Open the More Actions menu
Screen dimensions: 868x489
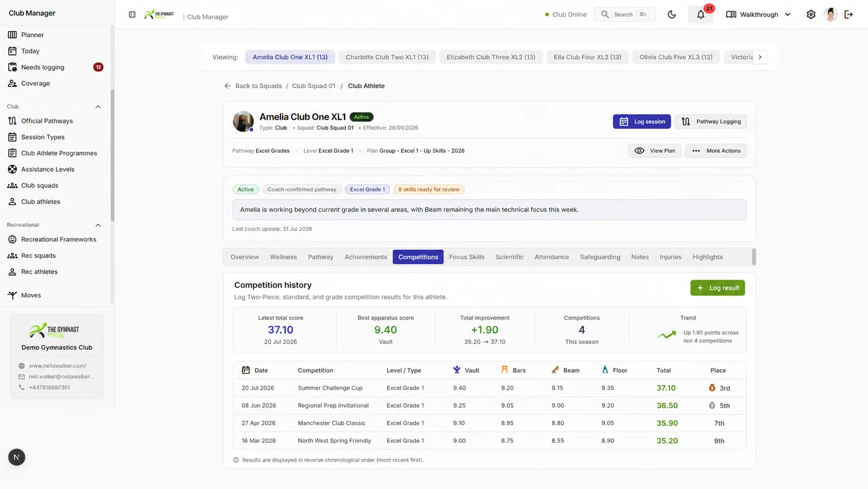[716, 151]
